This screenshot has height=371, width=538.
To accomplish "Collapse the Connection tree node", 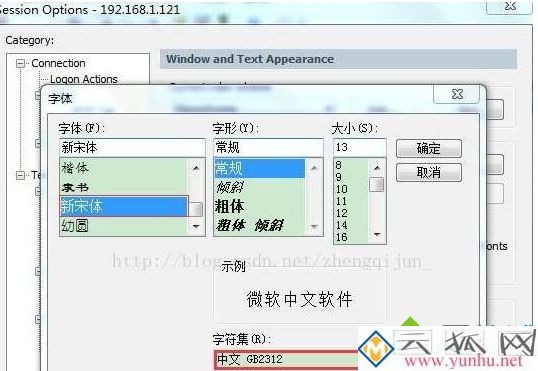I will (21, 63).
